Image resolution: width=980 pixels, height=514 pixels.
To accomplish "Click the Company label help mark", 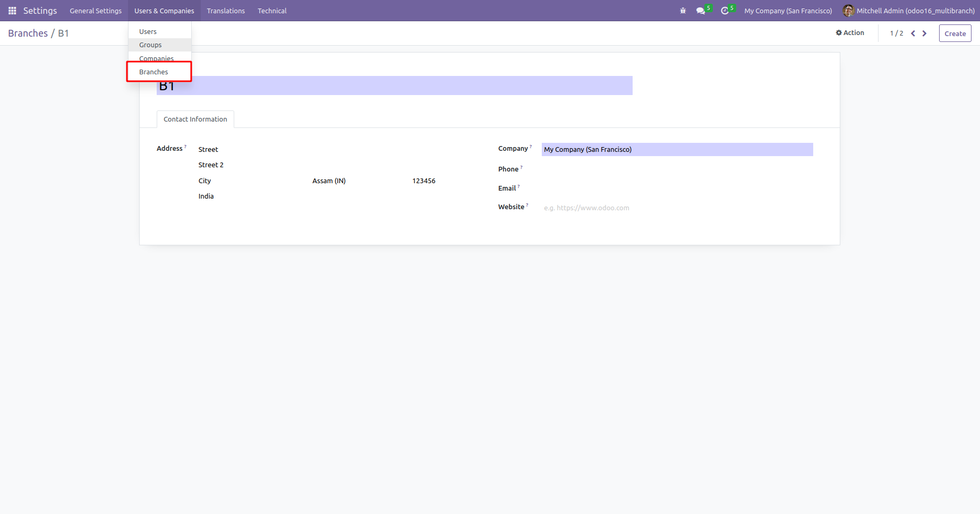I will (x=531, y=147).
